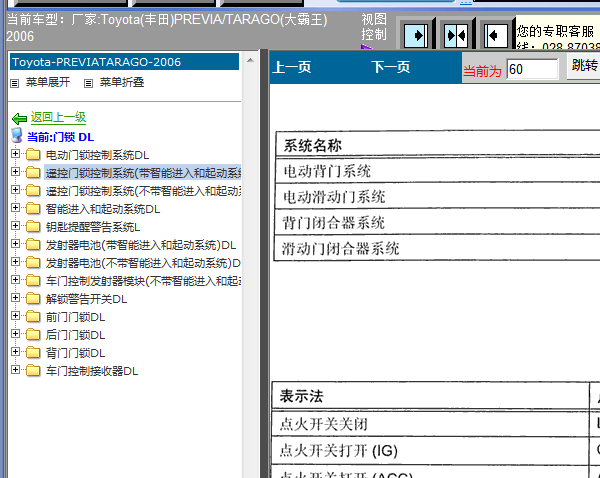
Task: Expand the 钥匙提醒警告系统L node
Action: (15, 225)
